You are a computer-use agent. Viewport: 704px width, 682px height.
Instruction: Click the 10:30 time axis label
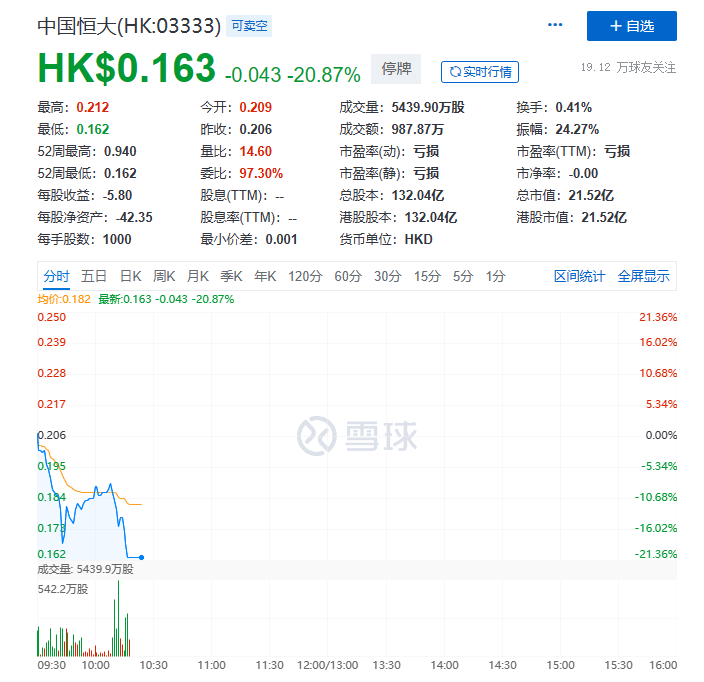[154, 665]
